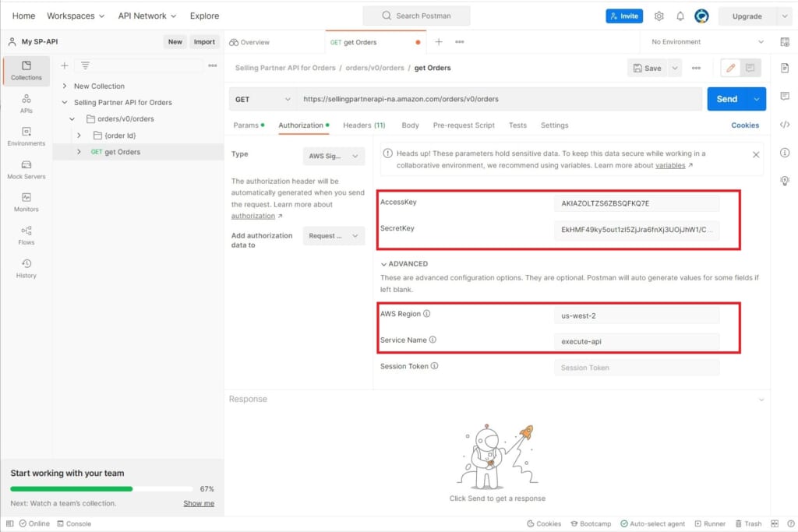
Task: Click the AccessKey input field
Action: click(637, 203)
